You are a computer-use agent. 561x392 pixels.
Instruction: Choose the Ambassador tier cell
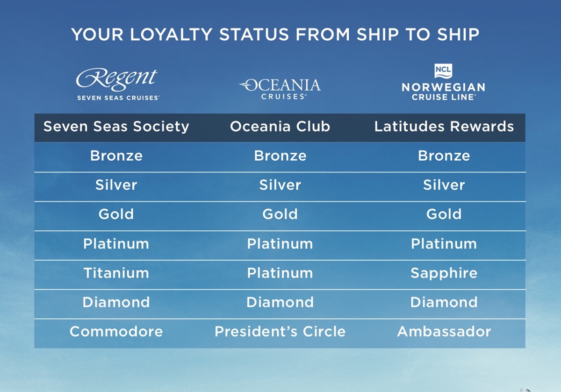click(x=444, y=332)
